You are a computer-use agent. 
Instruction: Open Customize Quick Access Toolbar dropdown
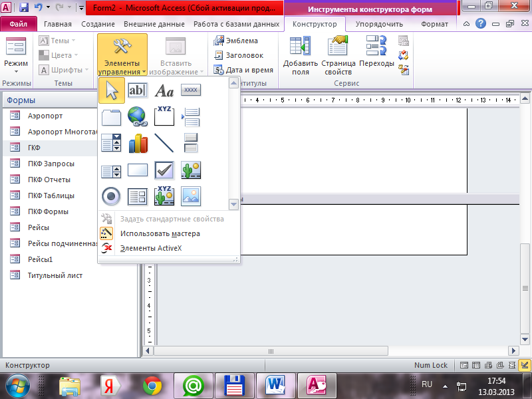tap(81, 7)
